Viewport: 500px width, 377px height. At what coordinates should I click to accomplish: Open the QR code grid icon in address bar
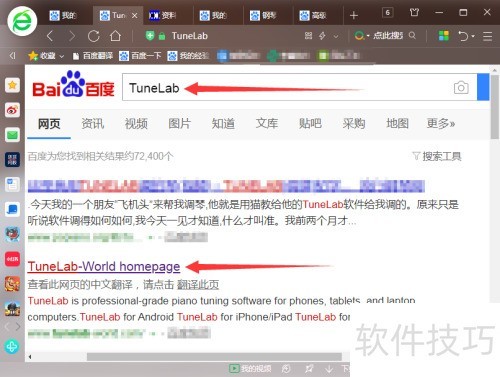(308, 36)
